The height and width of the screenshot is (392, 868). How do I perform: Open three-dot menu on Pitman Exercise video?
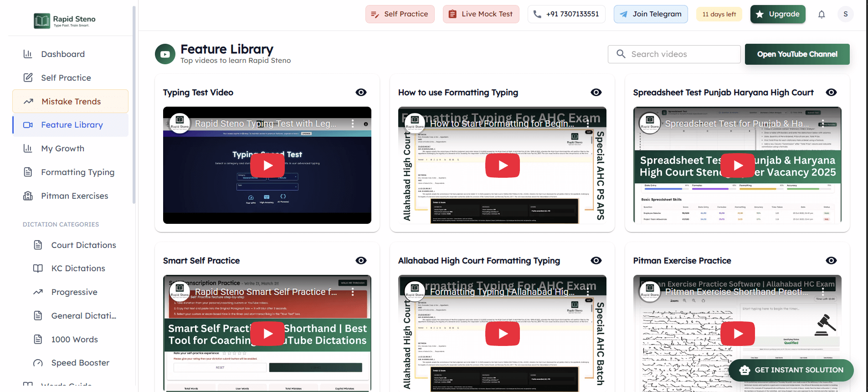pyautogui.click(x=823, y=292)
